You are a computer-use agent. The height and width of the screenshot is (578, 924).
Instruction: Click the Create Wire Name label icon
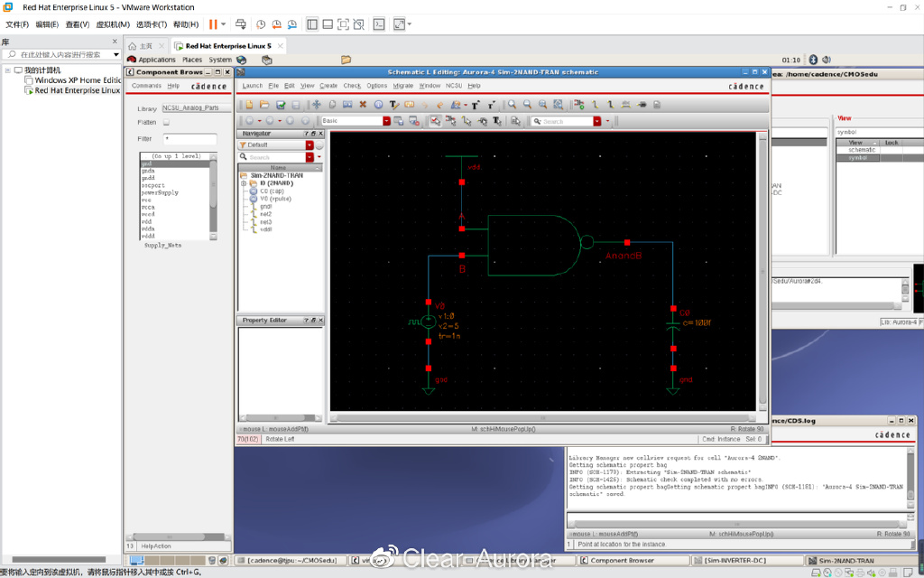point(626,105)
